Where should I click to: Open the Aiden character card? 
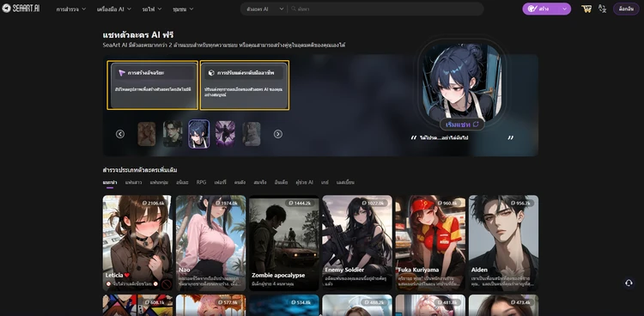coord(503,243)
